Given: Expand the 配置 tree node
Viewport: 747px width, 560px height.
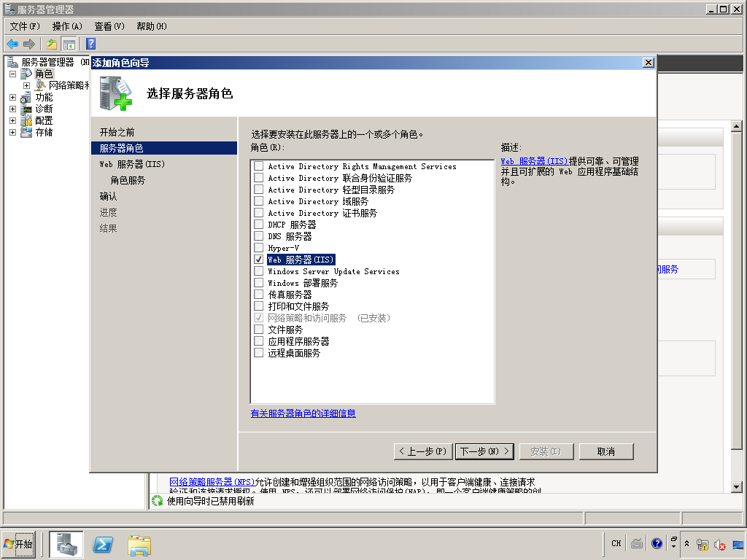Looking at the screenshot, I should pyautogui.click(x=13, y=120).
